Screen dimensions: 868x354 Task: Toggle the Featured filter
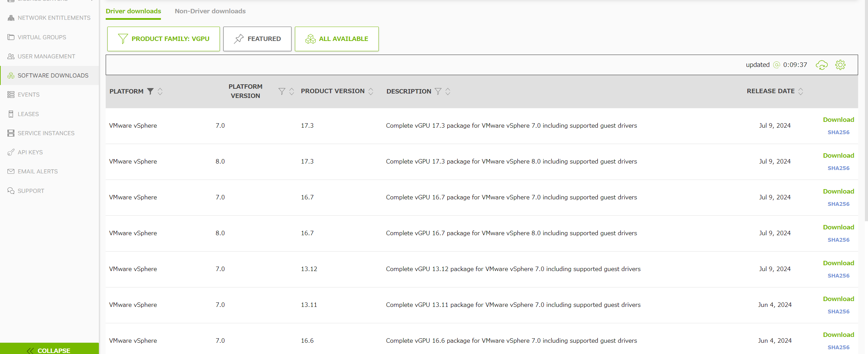click(x=257, y=39)
